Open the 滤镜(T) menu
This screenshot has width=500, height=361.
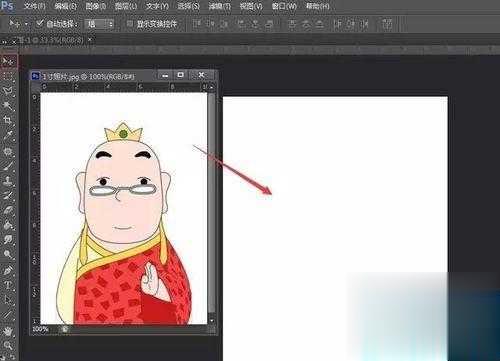point(220,6)
